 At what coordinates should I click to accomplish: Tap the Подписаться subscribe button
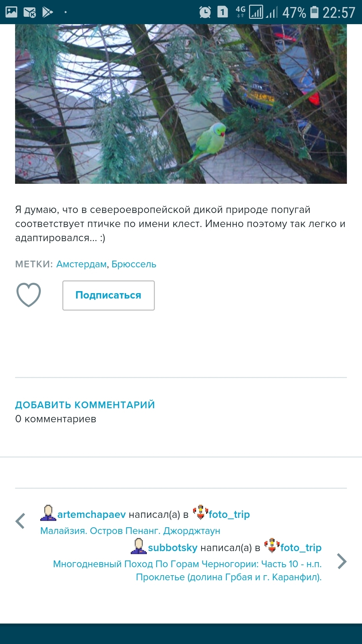[x=108, y=296]
